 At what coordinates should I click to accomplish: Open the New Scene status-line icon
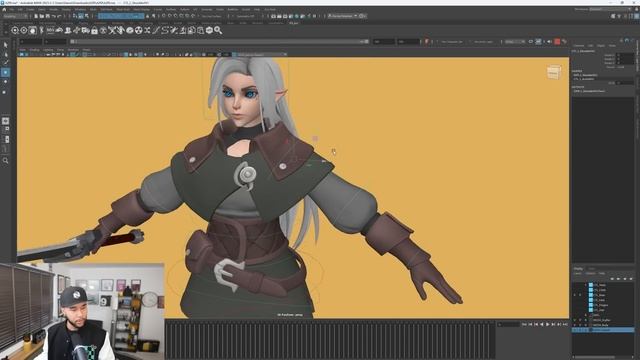tap(36, 16)
